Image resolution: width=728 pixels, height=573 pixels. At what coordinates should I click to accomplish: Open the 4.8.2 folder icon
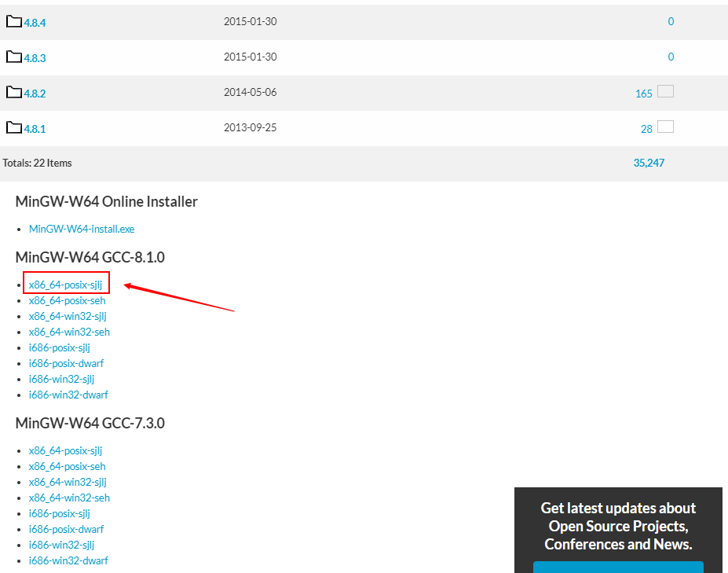(14, 92)
